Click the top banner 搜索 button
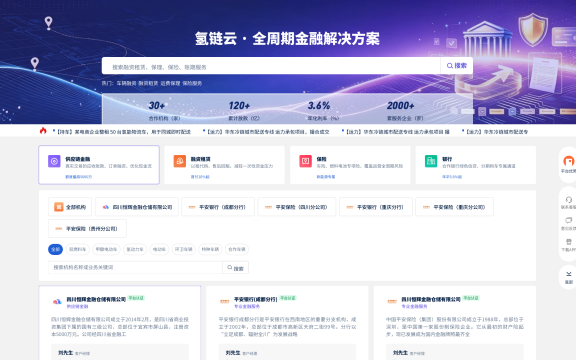576x360 pixels. pyautogui.click(x=457, y=65)
